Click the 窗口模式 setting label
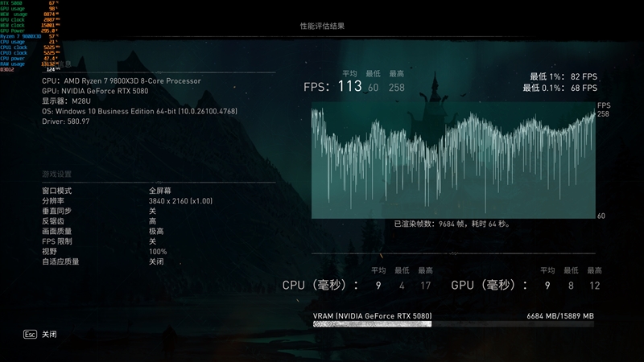 56,191
